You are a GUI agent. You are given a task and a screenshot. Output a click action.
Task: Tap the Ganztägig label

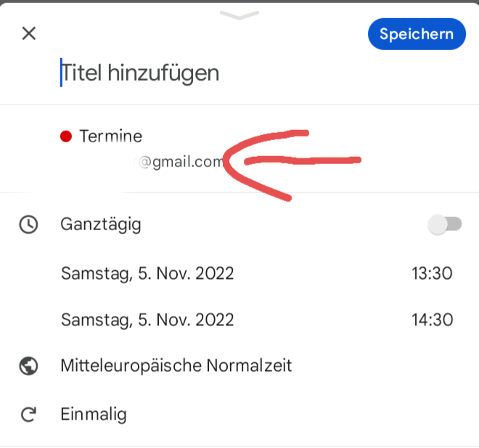(101, 224)
